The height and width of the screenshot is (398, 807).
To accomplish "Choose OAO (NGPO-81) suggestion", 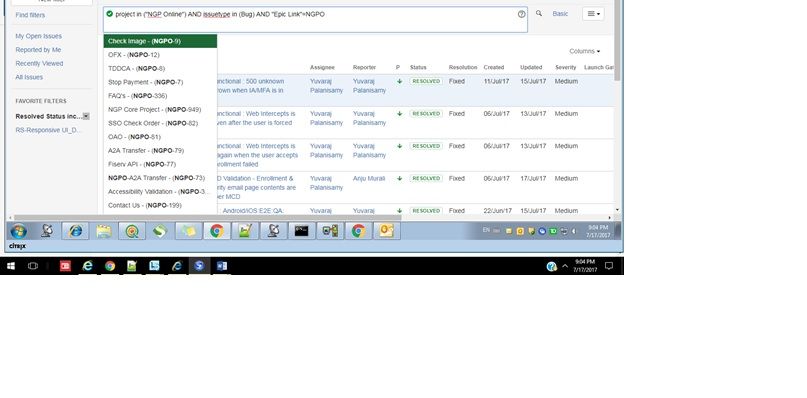I will click(160, 137).
